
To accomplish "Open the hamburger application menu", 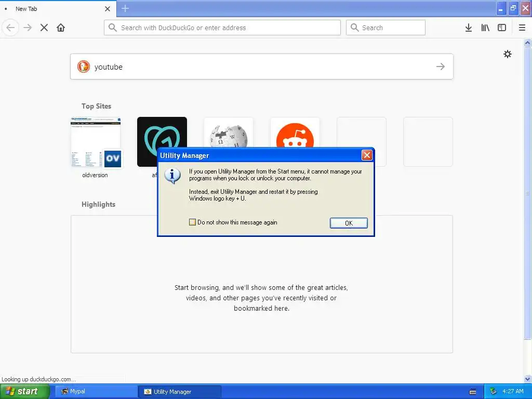I will (x=522, y=28).
